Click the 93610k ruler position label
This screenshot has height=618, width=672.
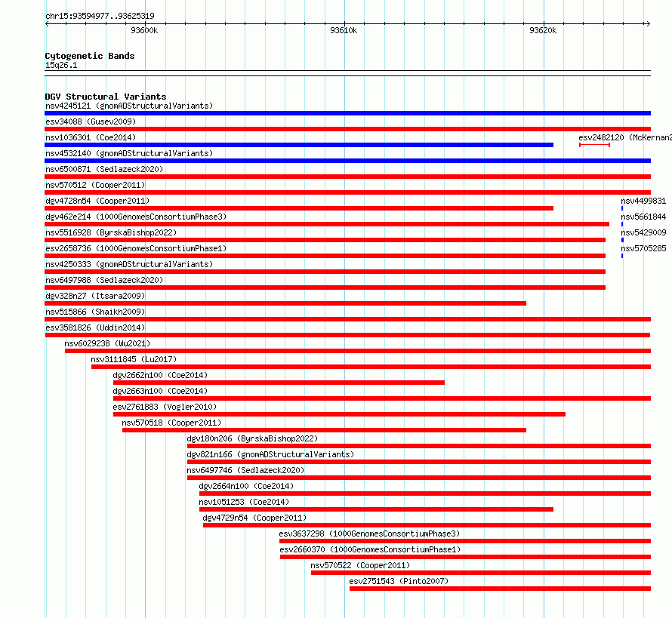(344, 30)
